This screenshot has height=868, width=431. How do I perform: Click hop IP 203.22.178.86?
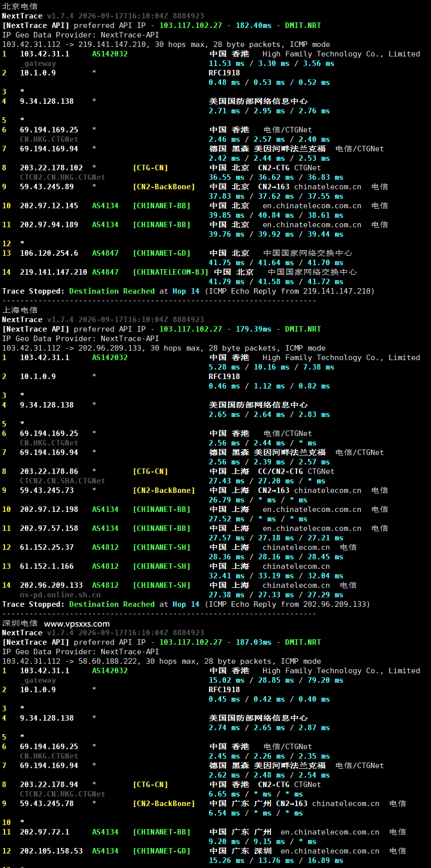(x=49, y=471)
